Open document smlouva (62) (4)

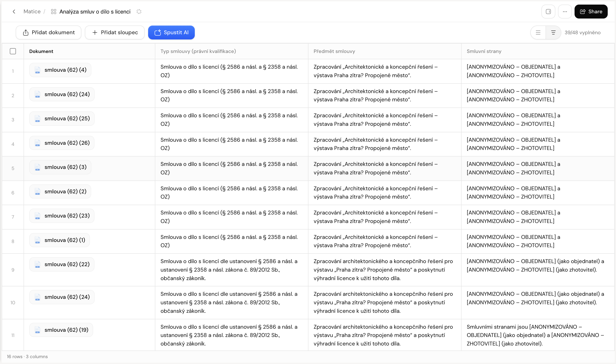(x=60, y=70)
